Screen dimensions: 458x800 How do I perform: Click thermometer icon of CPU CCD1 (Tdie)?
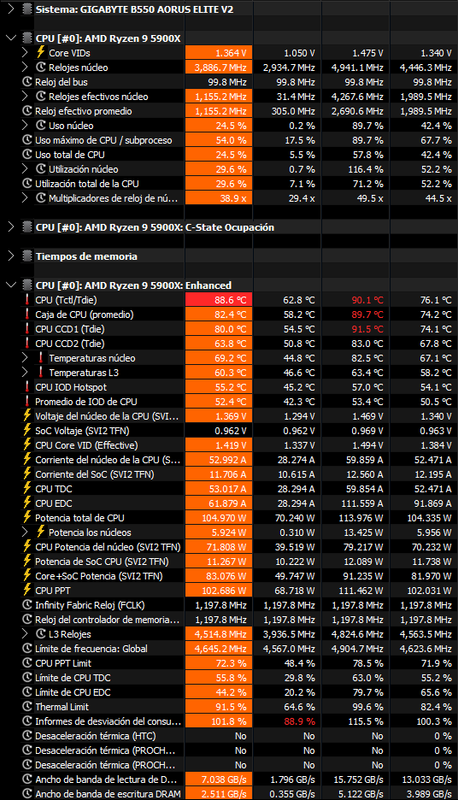27,329
